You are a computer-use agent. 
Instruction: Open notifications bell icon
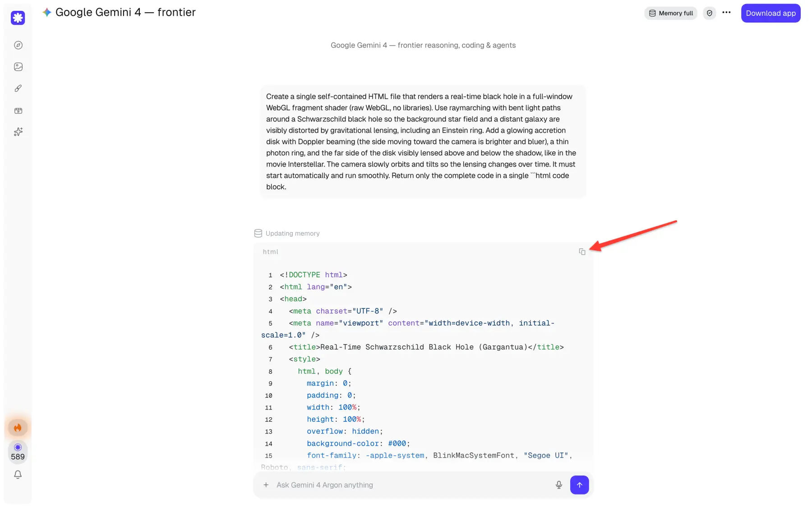click(x=18, y=475)
